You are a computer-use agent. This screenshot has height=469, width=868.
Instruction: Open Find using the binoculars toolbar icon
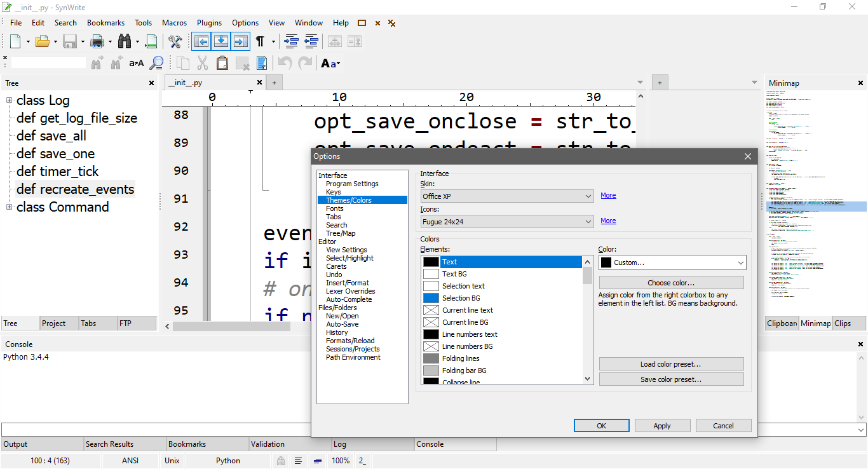(x=125, y=42)
